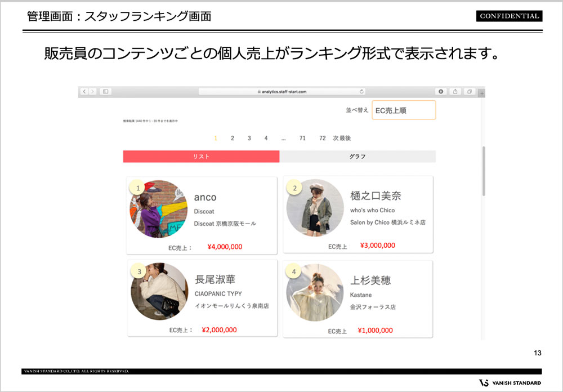Go to results page 2
This screenshot has height=392, width=563.
(233, 138)
